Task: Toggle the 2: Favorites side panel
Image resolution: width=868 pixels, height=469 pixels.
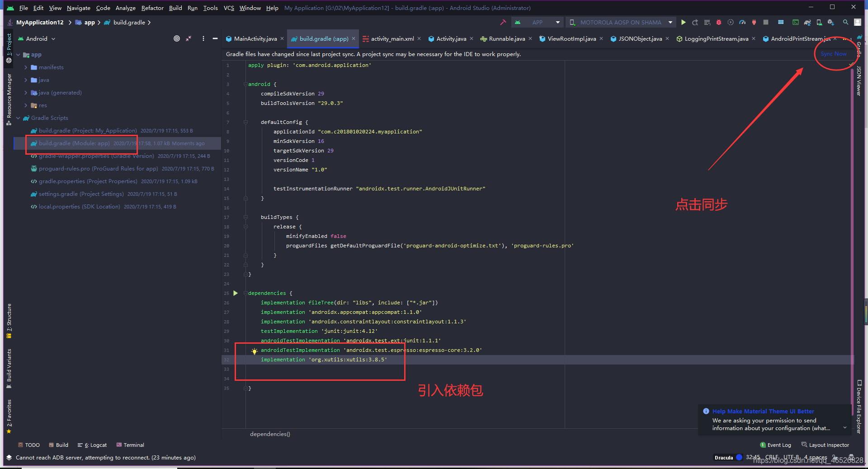Action: click(x=9, y=416)
